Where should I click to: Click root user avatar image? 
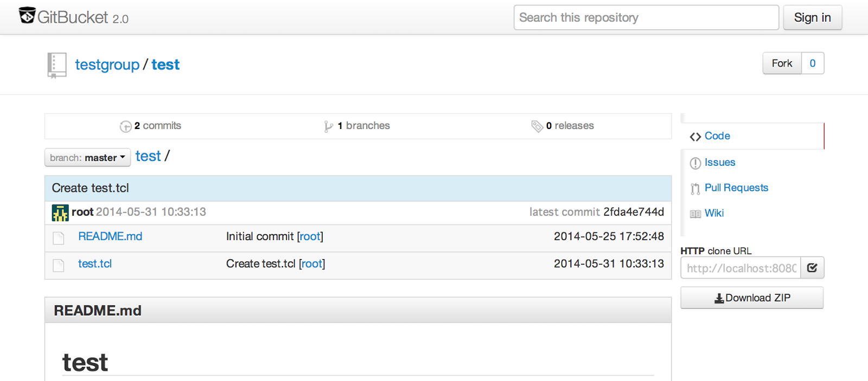(60, 212)
